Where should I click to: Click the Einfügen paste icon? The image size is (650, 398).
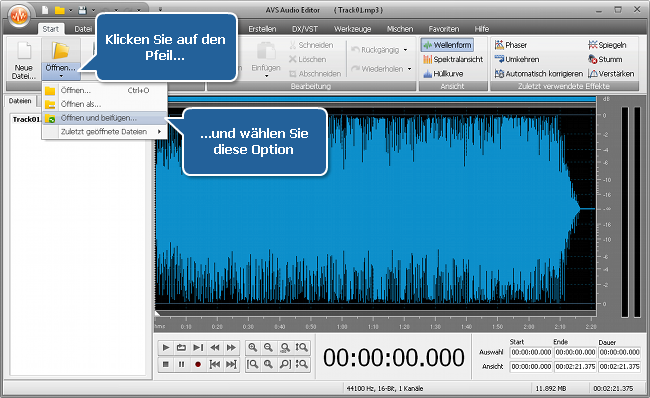266,51
